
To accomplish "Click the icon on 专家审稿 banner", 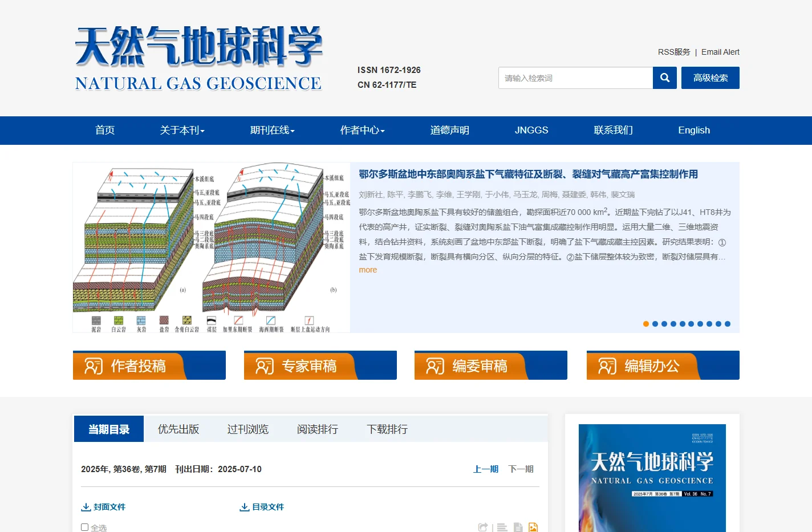I will point(265,366).
